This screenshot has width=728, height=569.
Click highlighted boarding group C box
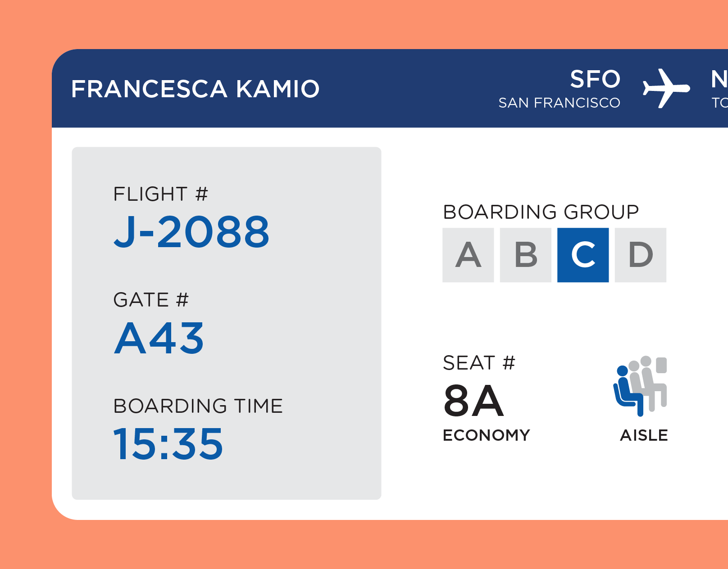[583, 255]
